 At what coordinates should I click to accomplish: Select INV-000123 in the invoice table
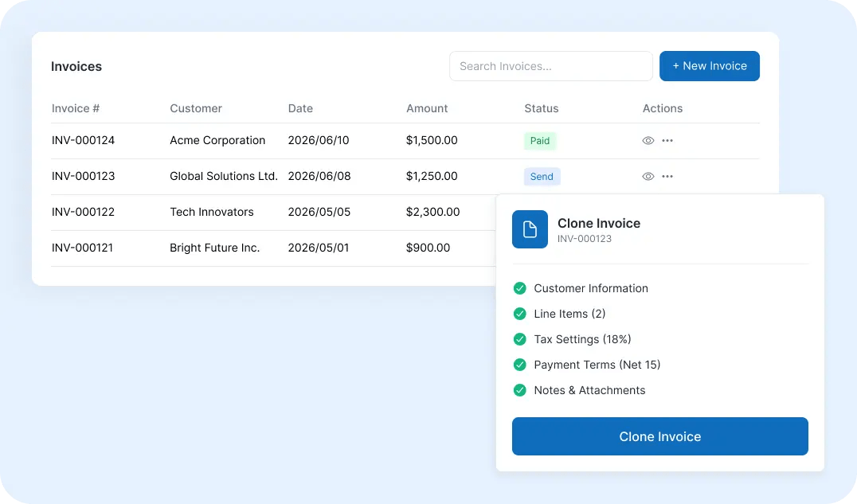click(x=83, y=176)
